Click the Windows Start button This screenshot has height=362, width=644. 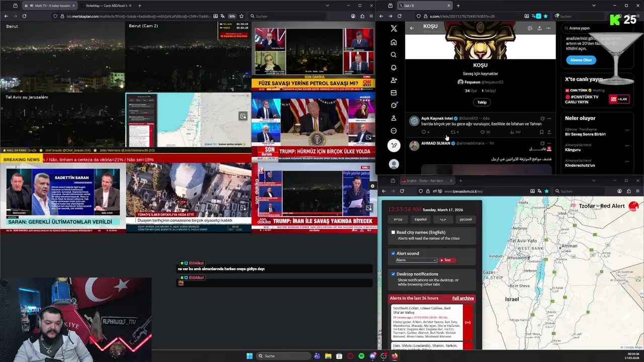click(250, 356)
